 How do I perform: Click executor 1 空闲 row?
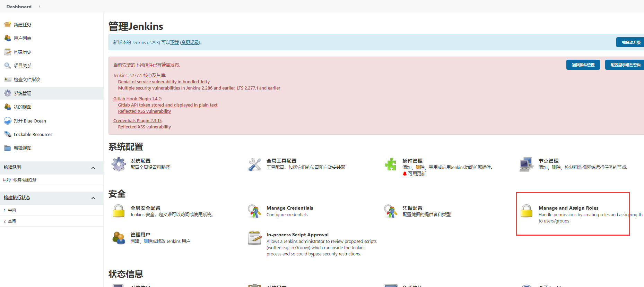point(52,210)
